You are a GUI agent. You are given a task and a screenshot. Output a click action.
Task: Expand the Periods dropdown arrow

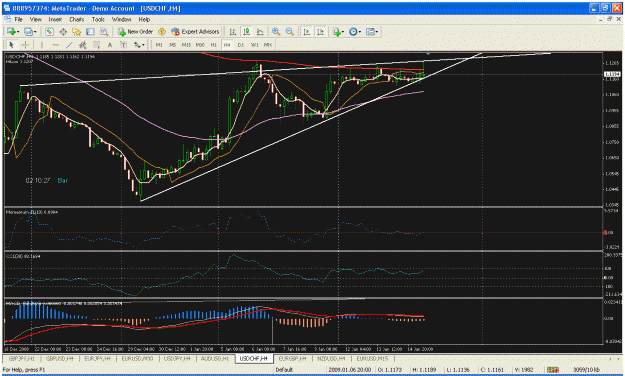(x=360, y=32)
